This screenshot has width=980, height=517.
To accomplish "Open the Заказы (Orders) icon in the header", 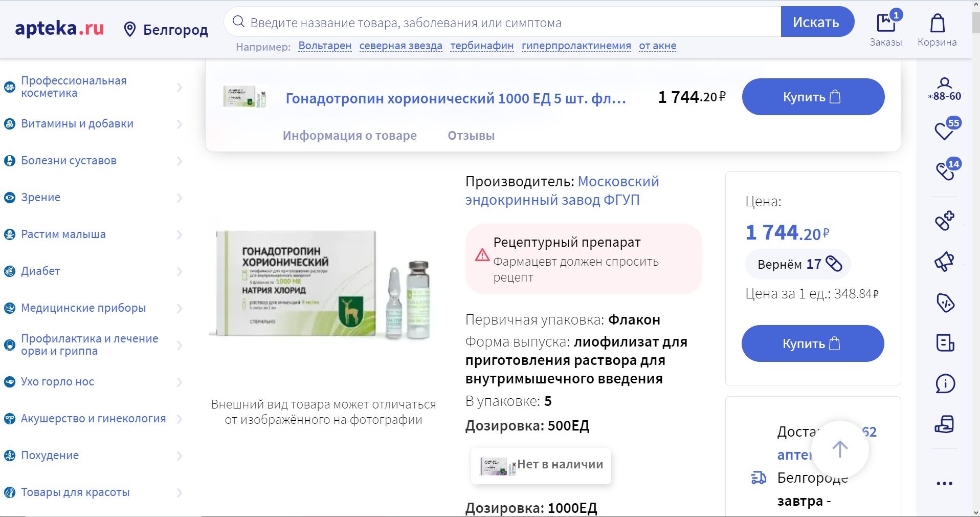I will tap(886, 21).
